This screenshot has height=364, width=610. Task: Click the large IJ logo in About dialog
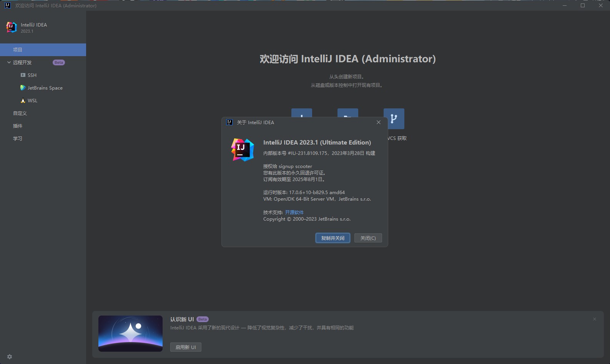[x=243, y=150]
